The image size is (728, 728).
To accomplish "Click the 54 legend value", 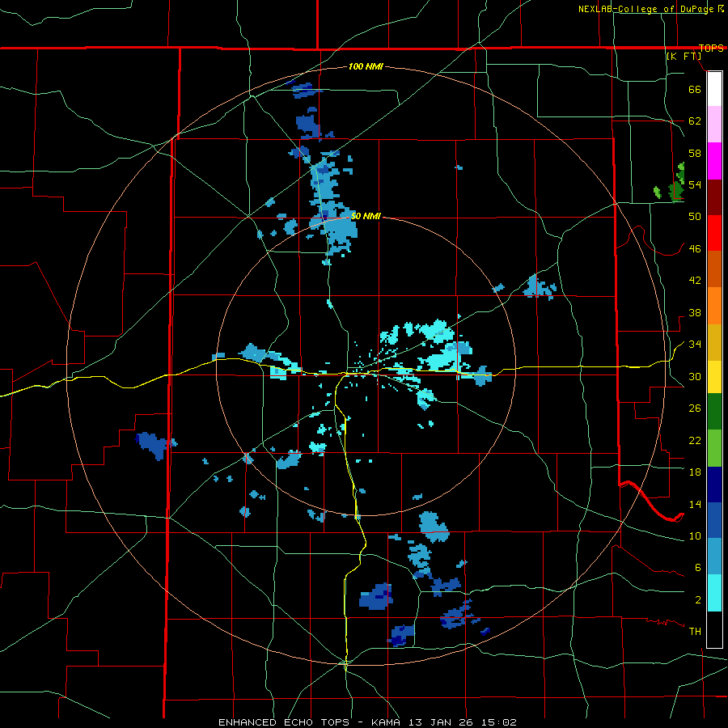I will (x=695, y=184).
